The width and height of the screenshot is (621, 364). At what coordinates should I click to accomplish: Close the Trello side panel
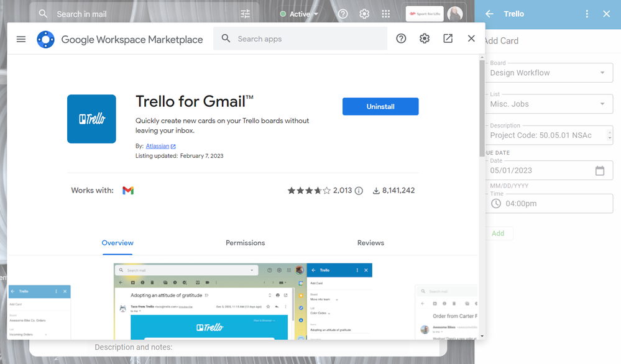click(x=606, y=14)
